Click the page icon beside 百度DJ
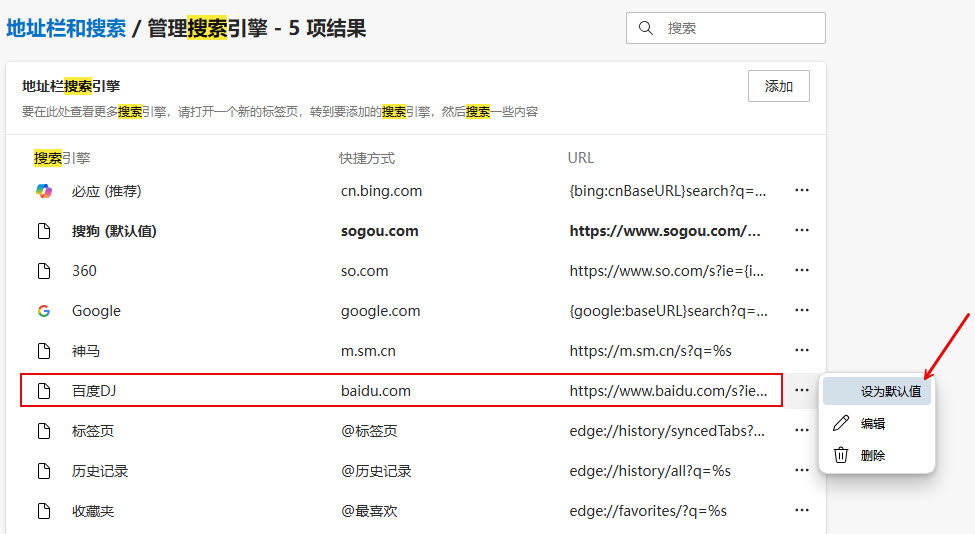Screen dimensions: 975x534 point(44,391)
